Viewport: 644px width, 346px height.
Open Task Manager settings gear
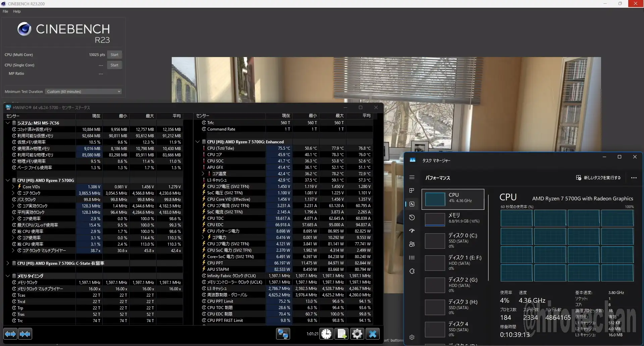412,337
